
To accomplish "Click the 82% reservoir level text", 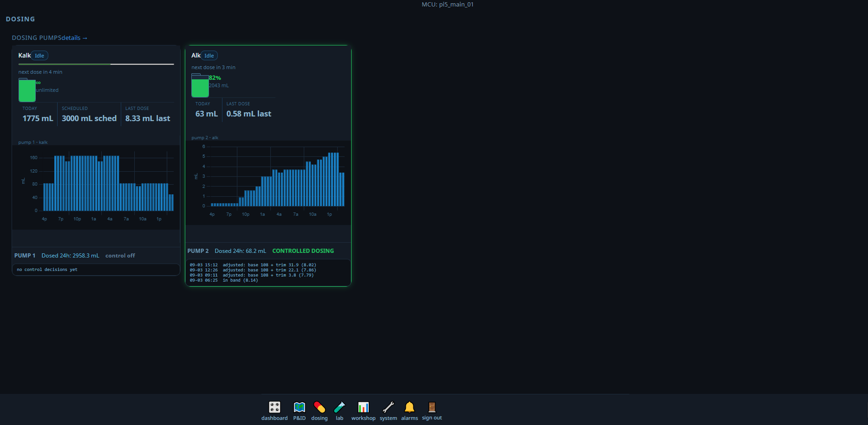I will (x=215, y=78).
